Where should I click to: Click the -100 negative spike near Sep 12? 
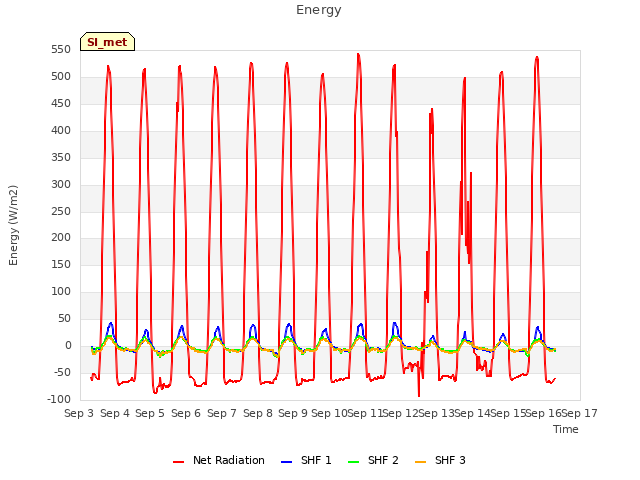[x=419, y=395]
